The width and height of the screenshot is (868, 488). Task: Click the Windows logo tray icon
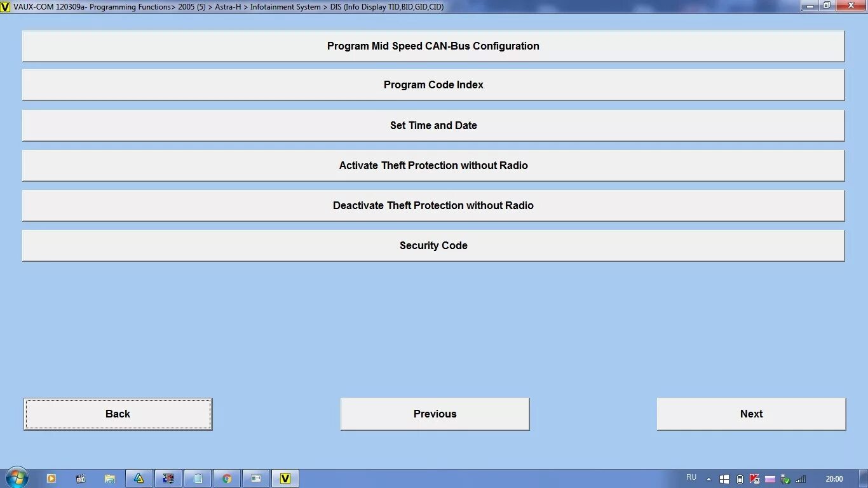point(724,479)
